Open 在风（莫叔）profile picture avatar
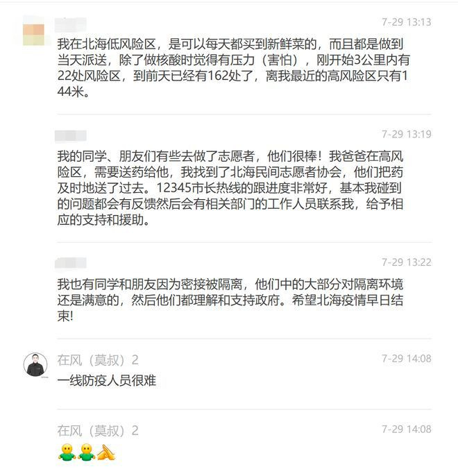 (x=35, y=364)
